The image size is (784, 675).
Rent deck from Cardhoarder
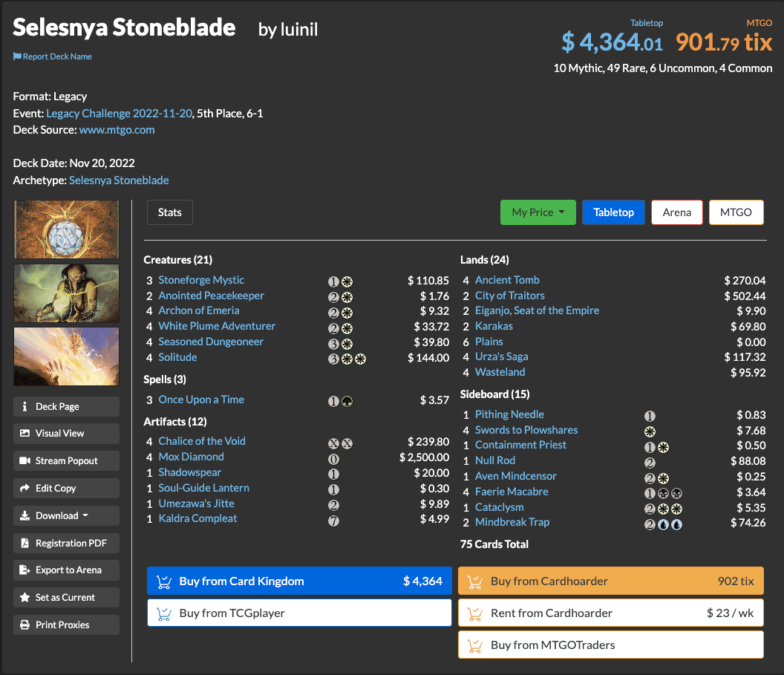[610, 613]
